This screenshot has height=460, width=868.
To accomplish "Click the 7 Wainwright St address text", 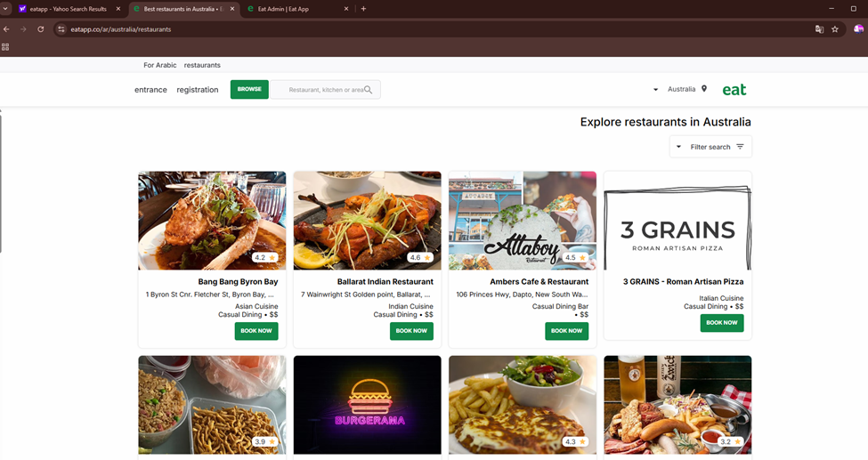I will (x=365, y=295).
